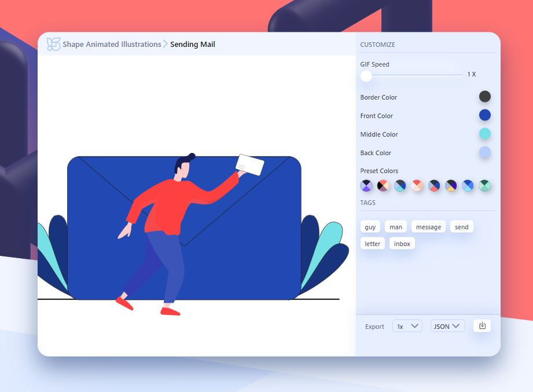Image resolution: width=533 pixels, height=392 pixels.
Task: Select the 'send' tag
Action: pyautogui.click(x=462, y=227)
